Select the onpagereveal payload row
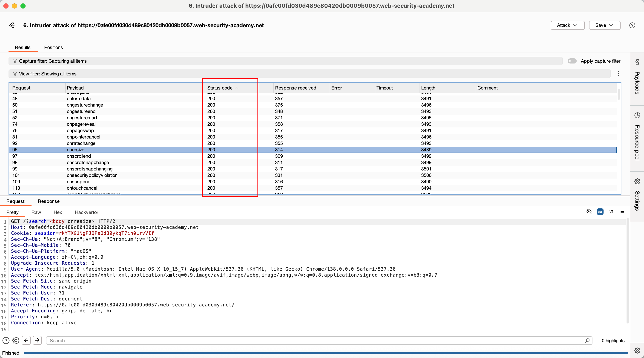The height and width of the screenshot is (358, 644). pos(313,124)
